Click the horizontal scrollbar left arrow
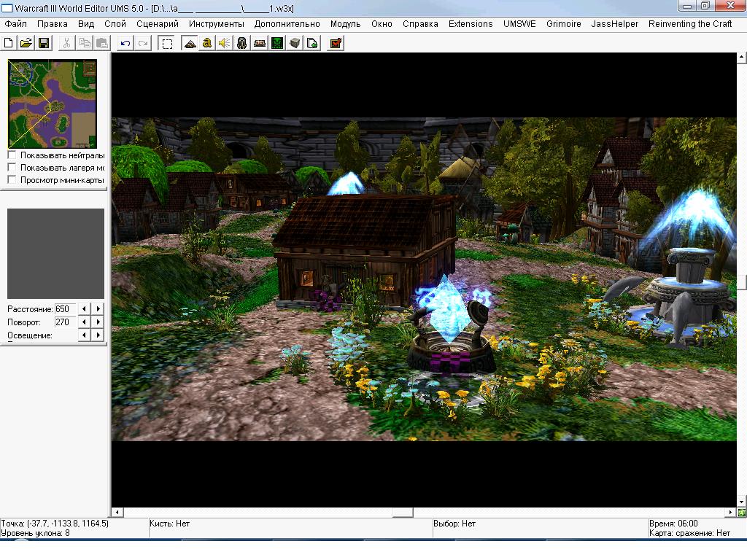Viewport: 747px width, 560px height. 117,513
